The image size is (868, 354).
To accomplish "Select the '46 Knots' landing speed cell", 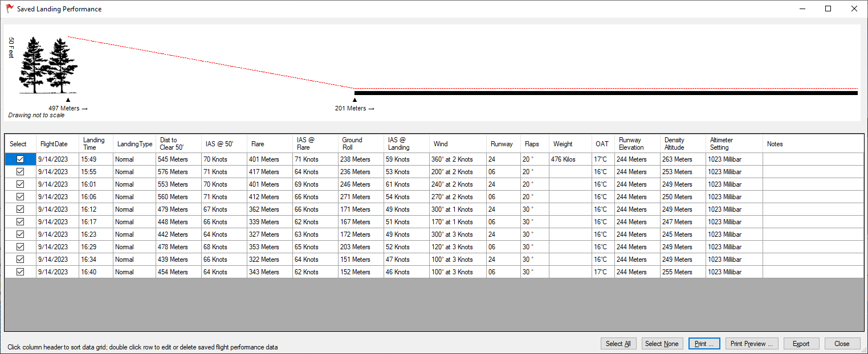I will (x=406, y=272).
